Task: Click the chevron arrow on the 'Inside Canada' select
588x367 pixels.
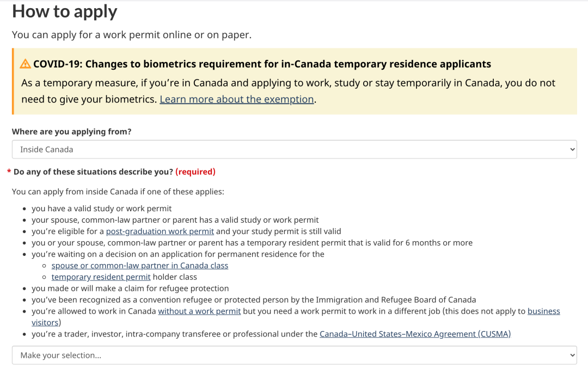Action: point(572,149)
